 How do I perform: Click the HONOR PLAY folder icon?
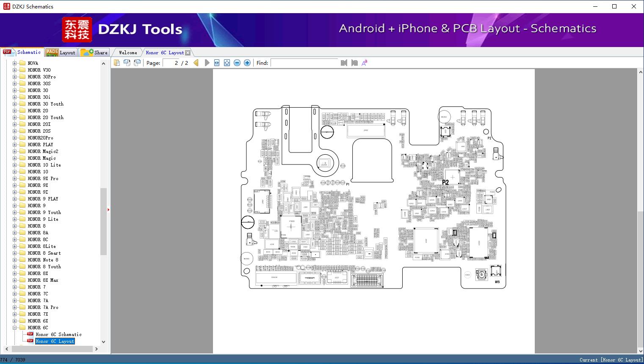click(22, 144)
